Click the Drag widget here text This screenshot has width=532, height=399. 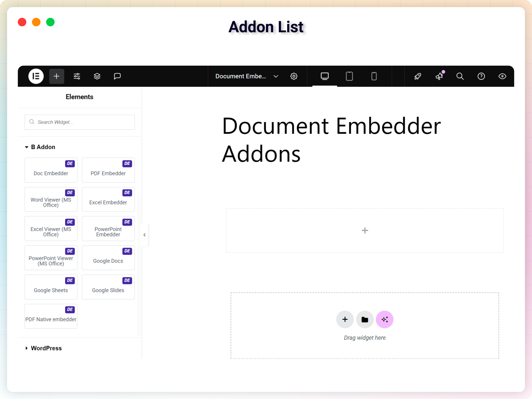point(365,338)
